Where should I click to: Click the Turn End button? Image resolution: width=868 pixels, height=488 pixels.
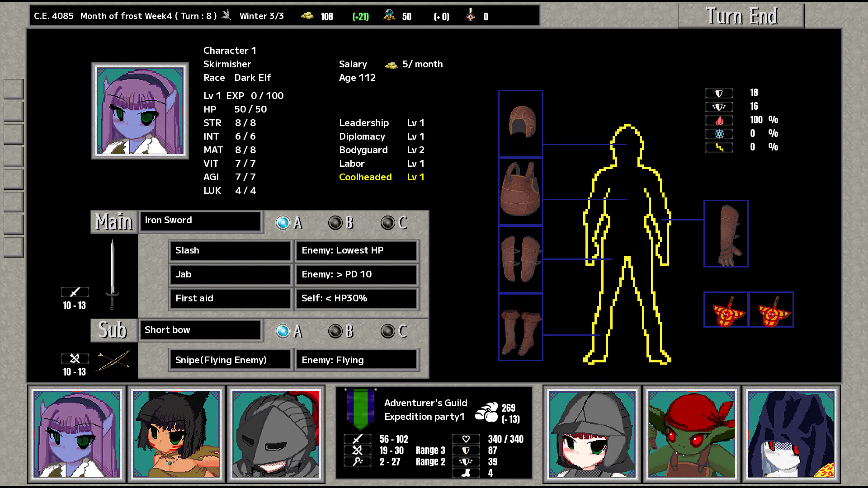point(741,16)
